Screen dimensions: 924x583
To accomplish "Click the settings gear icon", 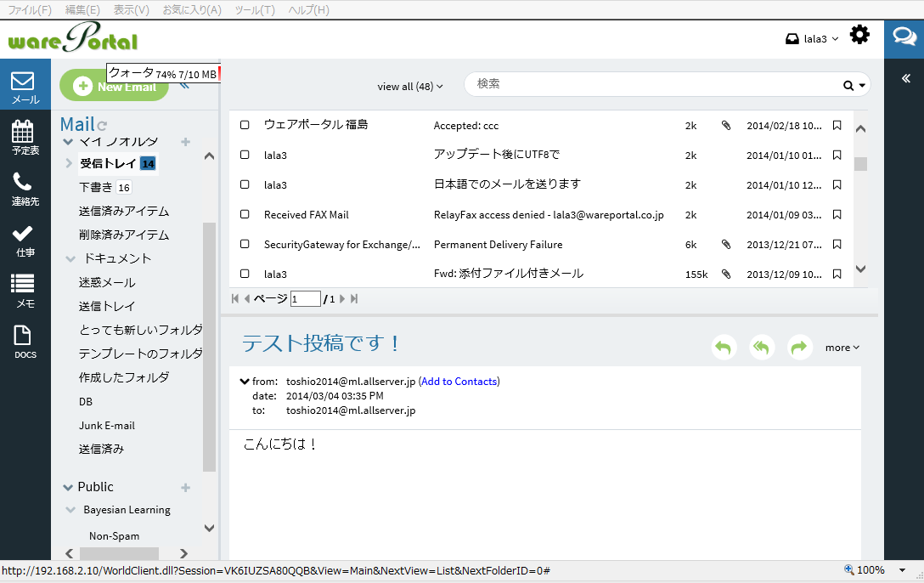I will coord(859,35).
